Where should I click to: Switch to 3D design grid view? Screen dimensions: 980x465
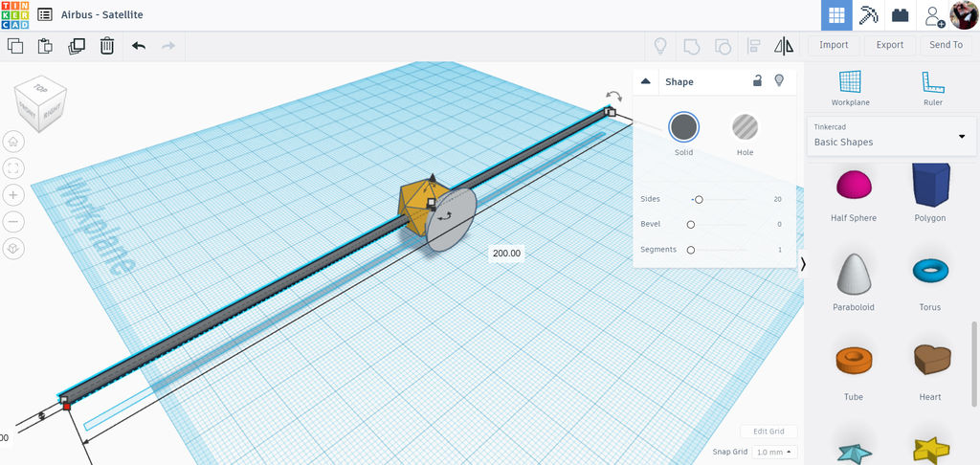[836, 15]
